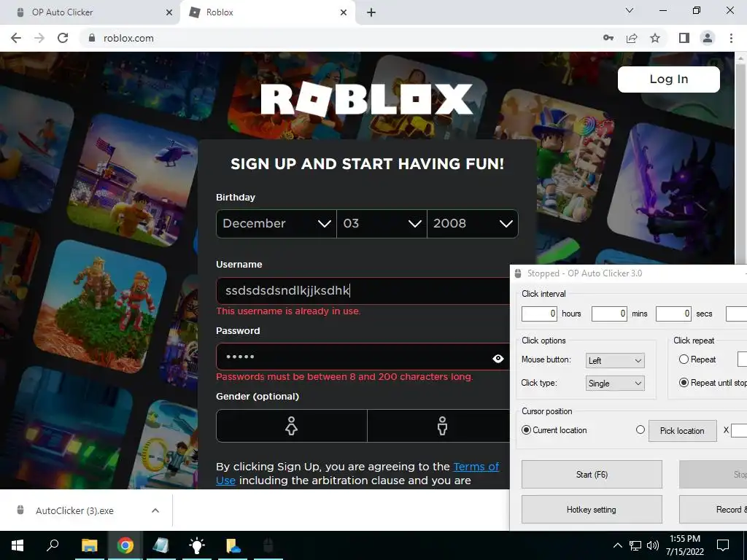Expand the birthday year dropdown

tap(473, 224)
